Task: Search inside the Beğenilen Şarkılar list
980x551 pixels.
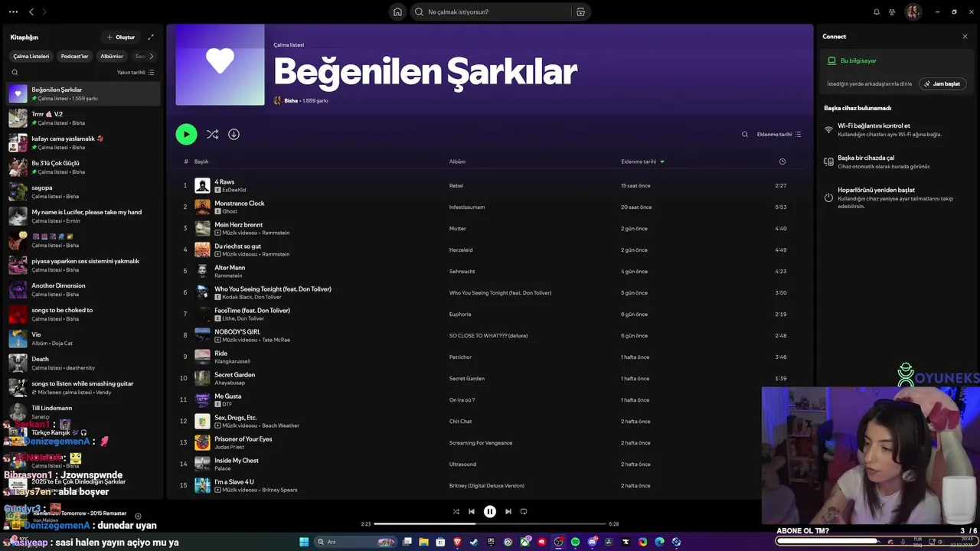Action: click(744, 134)
